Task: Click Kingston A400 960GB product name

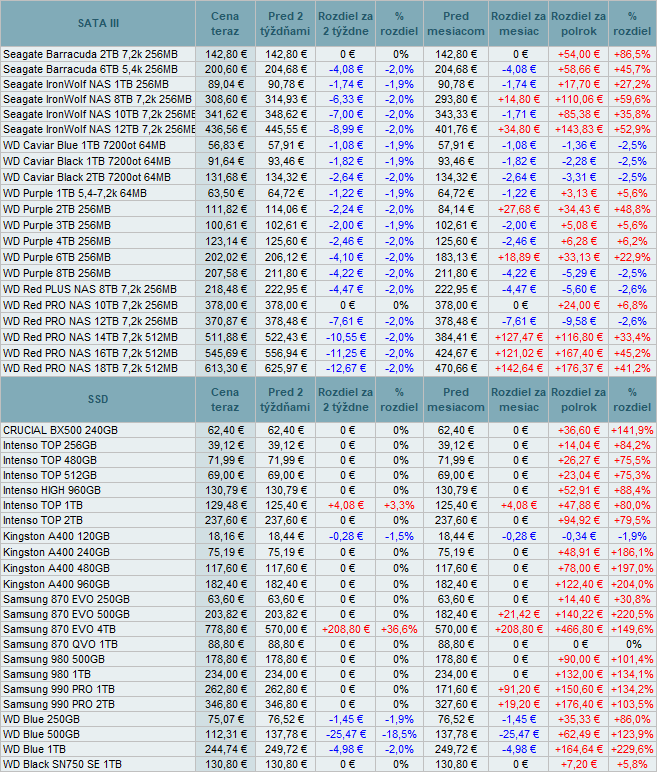Action: click(x=56, y=582)
